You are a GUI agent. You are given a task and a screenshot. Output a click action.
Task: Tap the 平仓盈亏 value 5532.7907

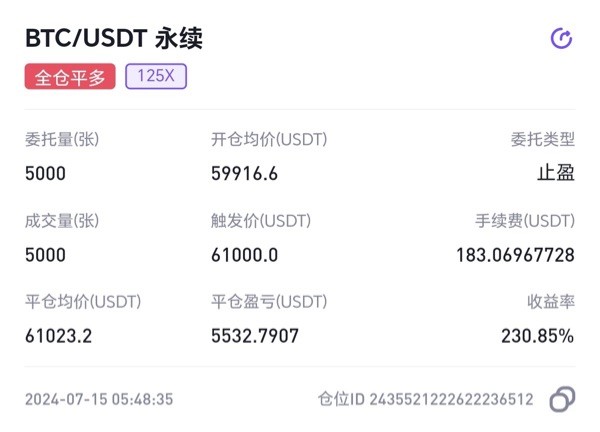(255, 336)
